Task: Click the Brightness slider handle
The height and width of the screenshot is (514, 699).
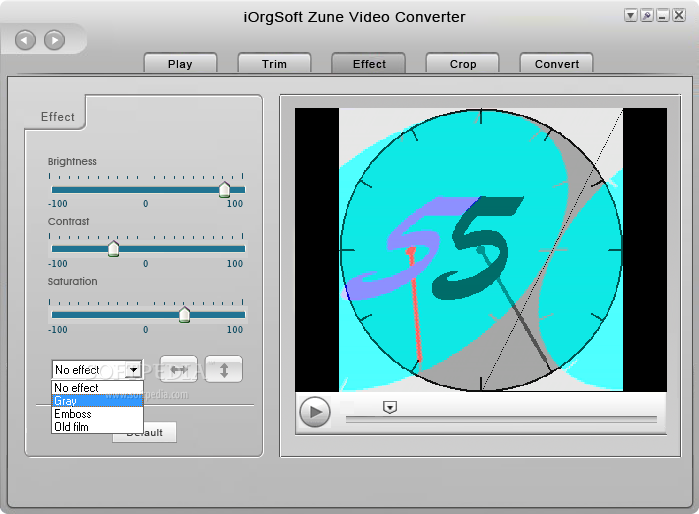Action: (x=224, y=189)
